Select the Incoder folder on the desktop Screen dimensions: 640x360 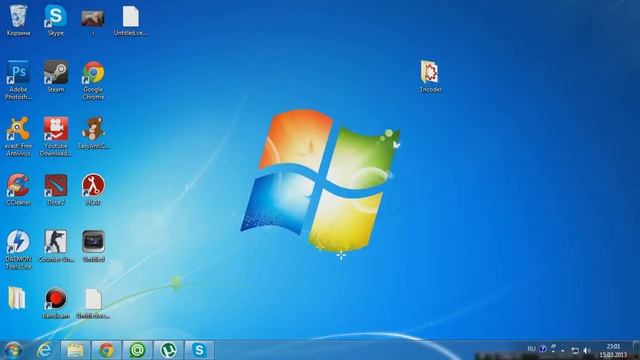(430, 77)
